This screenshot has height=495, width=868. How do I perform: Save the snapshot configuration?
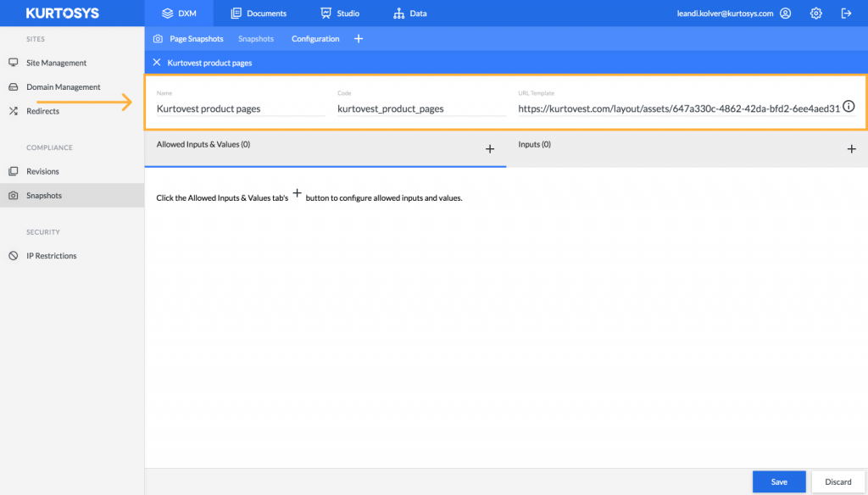coord(778,481)
